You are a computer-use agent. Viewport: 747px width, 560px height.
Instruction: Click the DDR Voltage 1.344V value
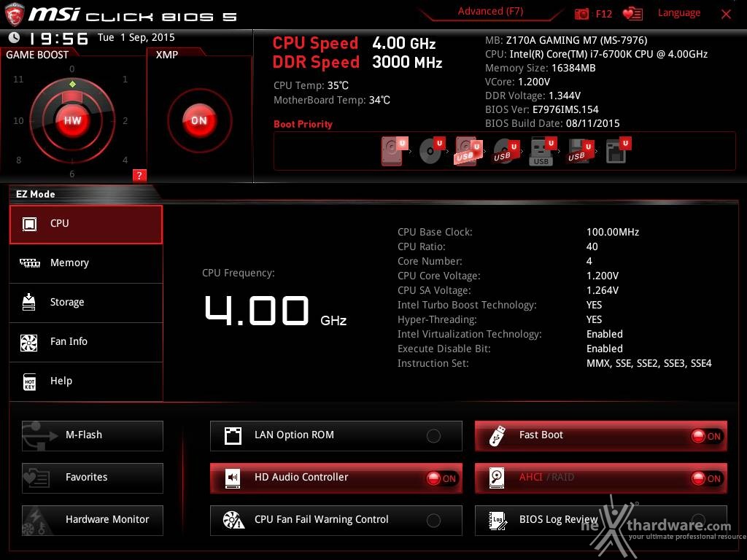[564, 96]
